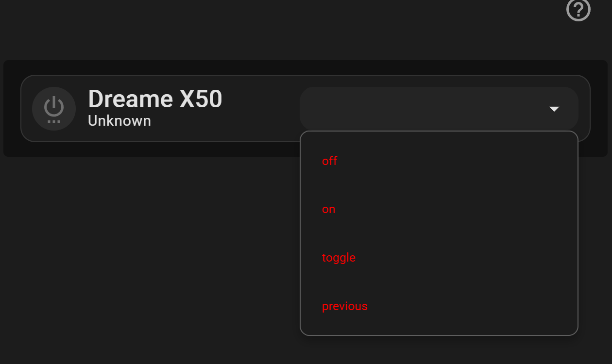Click the empty select field next to Dreame X50
This screenshot has width=612, height=364.
point(439,109)
